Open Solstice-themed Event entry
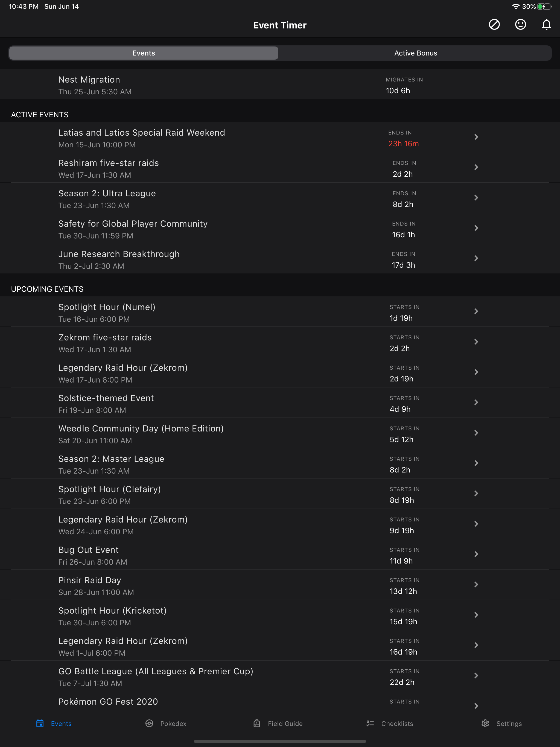This screenshot has height=747, width=560. point(280,402)
